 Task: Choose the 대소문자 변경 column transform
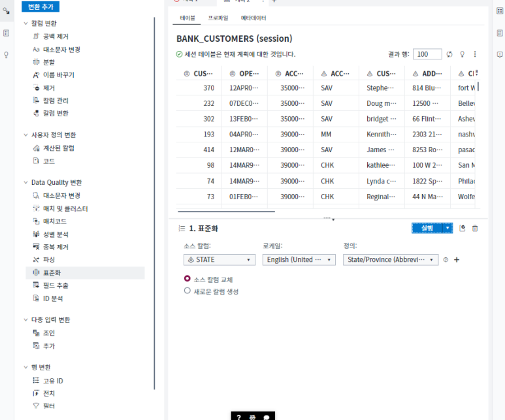coord(61,49)
